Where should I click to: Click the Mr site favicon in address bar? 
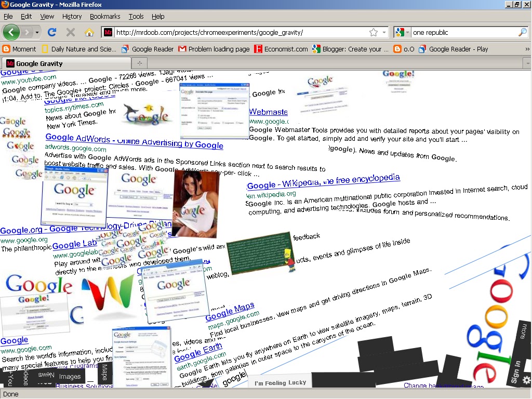pyautogui.click(x=108, y=33)
